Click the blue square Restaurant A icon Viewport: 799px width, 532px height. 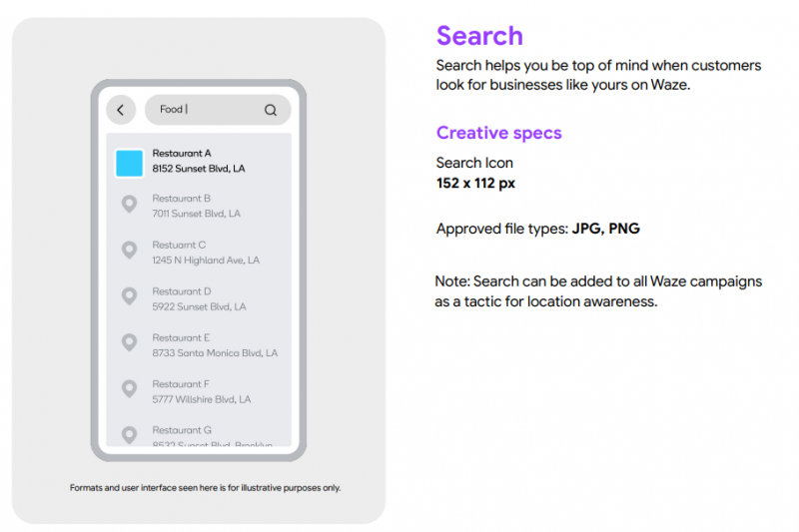[x=129, y=163]
